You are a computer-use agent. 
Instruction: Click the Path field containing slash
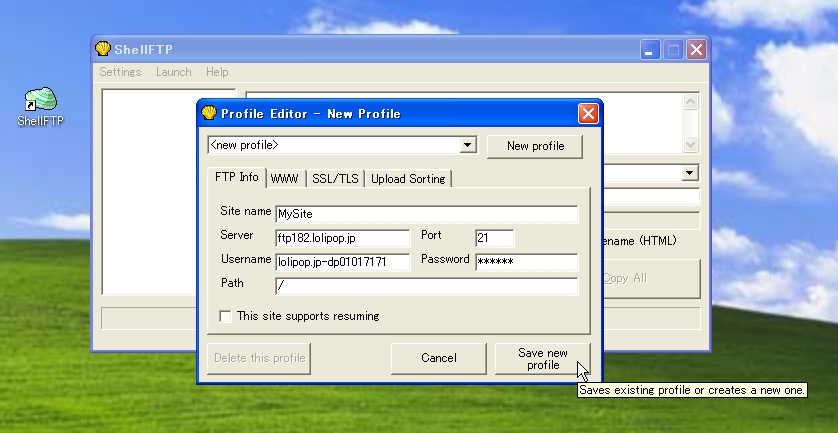(x=426, y=286)
